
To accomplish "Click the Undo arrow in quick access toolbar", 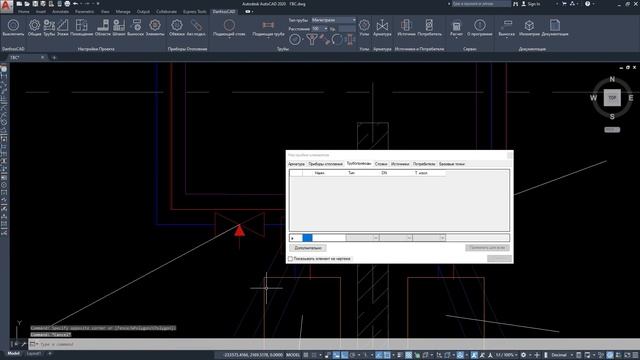I will point(76,4).
